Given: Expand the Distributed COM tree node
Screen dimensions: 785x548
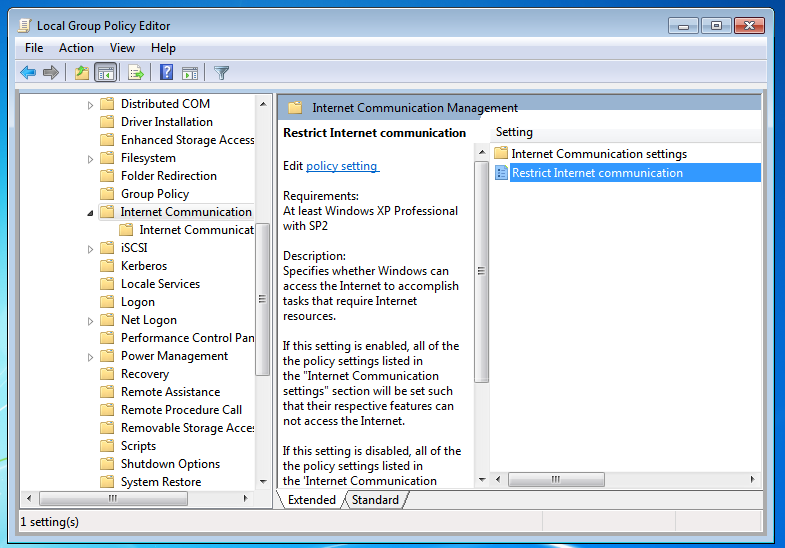Looking at the screenshot, I should [90, 105].
